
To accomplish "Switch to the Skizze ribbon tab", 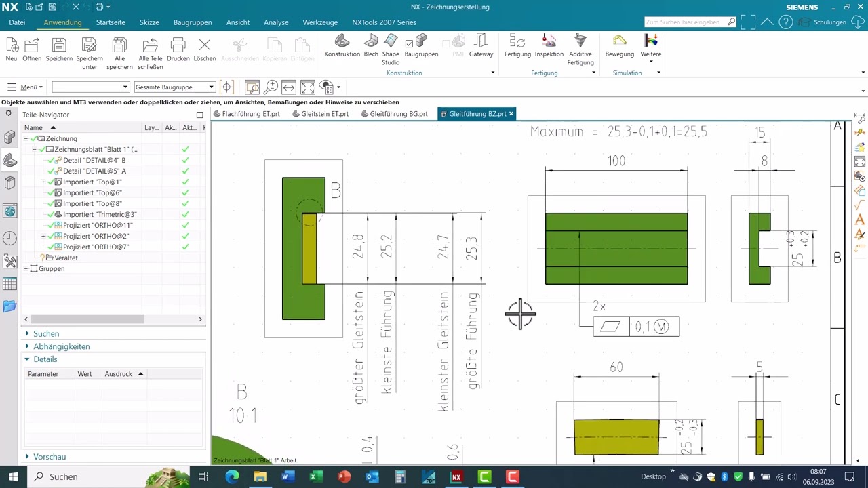I will tap(149, 22).
